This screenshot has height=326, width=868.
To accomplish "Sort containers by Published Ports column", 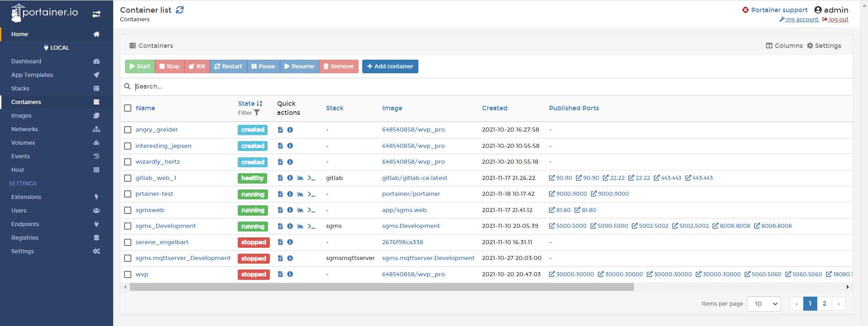I will pos(574,108).
